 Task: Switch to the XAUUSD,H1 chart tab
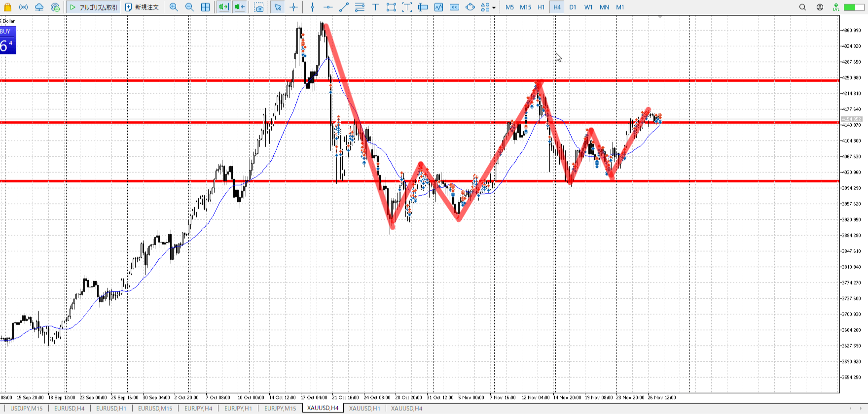click(364, 408)
